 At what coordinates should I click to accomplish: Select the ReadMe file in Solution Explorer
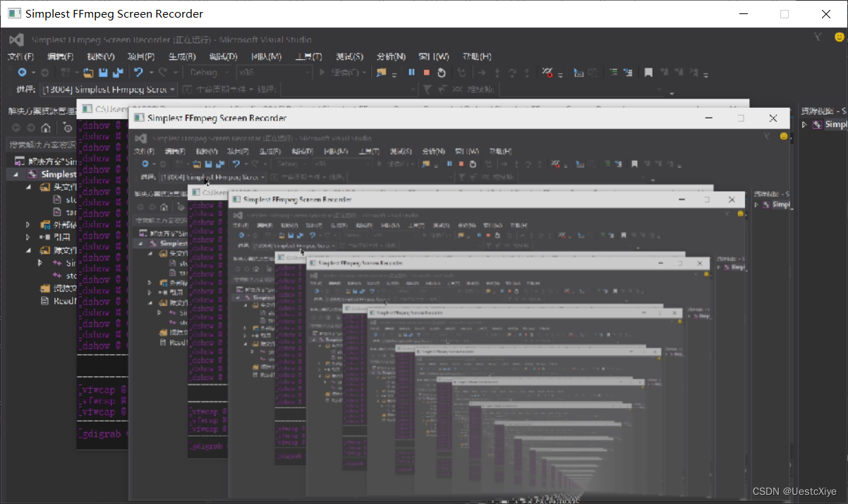point(59,301)
